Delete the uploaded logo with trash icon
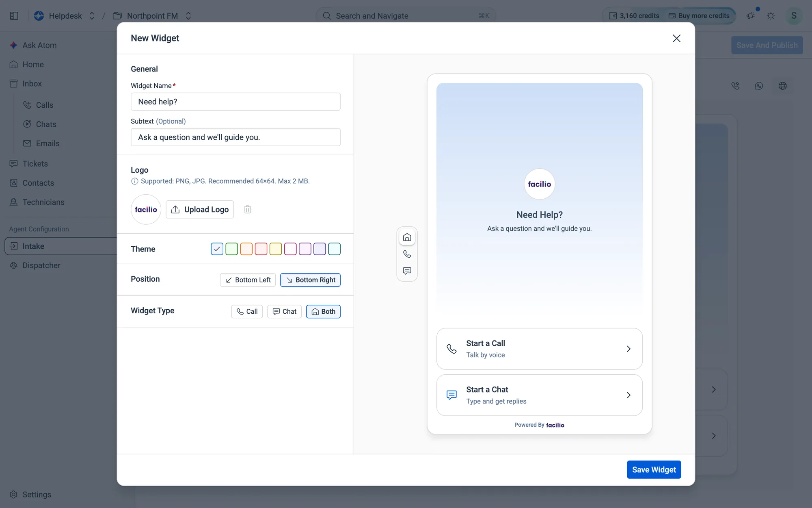812x508 pixels. click(x=248, y=209)
